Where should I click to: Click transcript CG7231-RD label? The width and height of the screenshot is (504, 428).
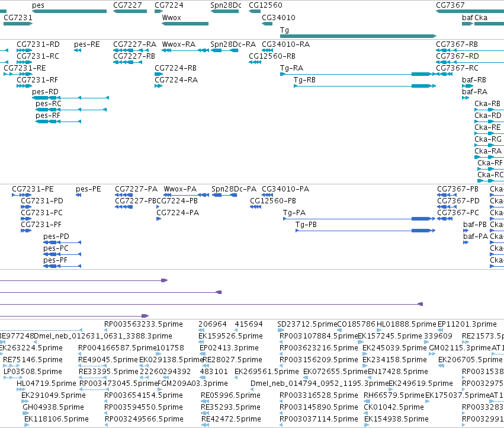point(38,44)
